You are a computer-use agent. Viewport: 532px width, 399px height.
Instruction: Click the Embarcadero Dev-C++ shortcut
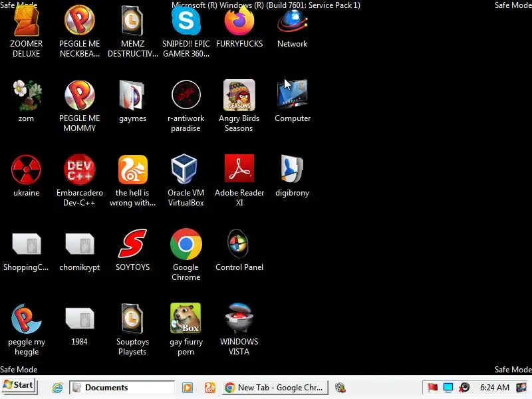coord(79,170)
